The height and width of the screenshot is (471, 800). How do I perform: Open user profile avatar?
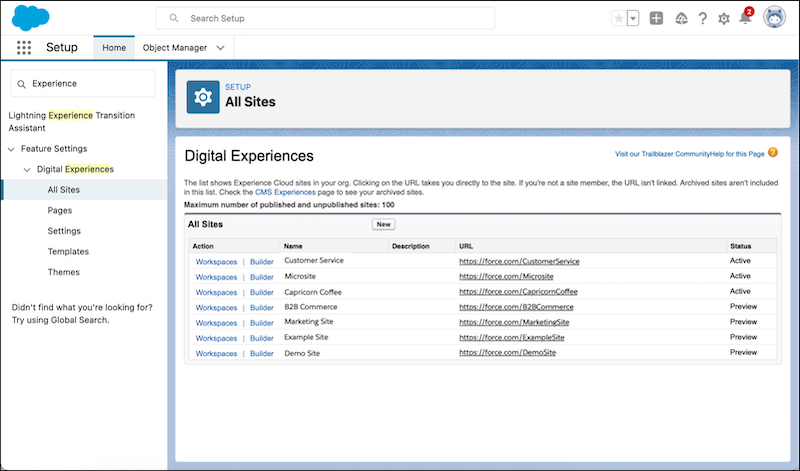click(x=774, y=18)
